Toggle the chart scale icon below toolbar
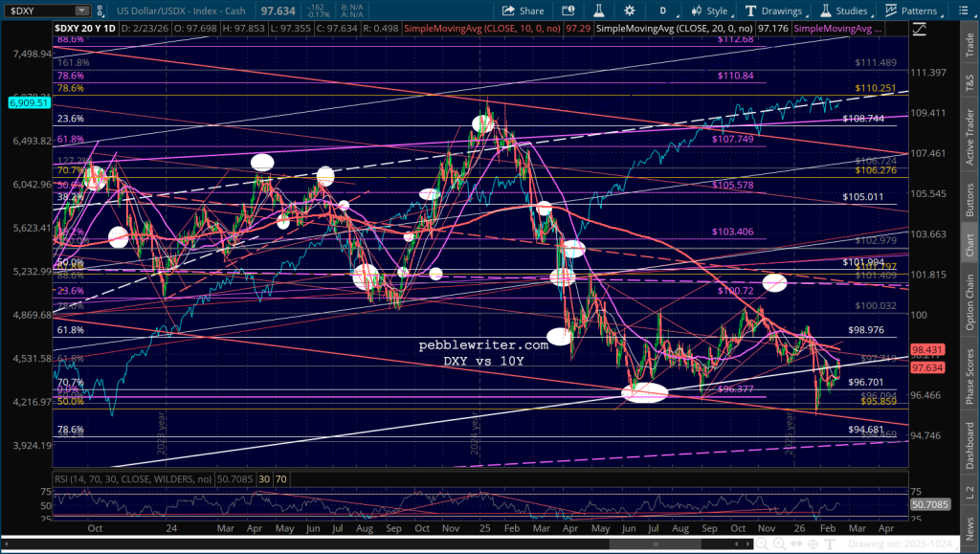The height and width of the screenshot is (554, 980). pos(920,29)
